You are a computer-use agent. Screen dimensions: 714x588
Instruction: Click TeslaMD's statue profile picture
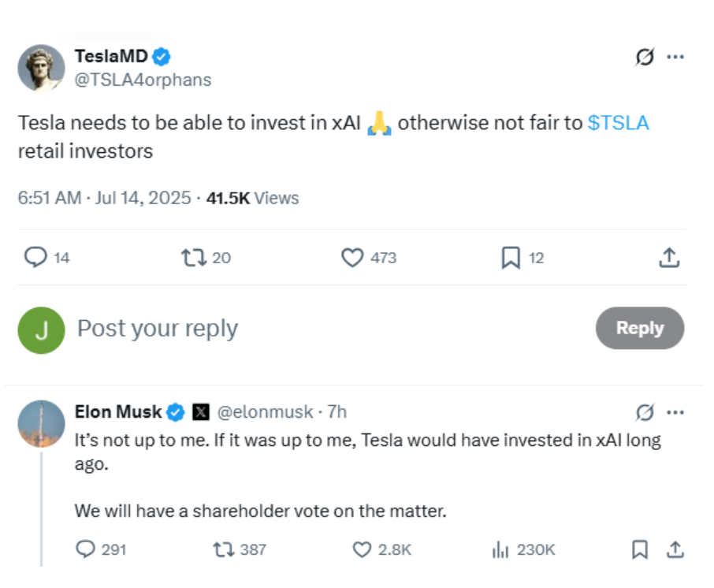[x=41, y=68]
